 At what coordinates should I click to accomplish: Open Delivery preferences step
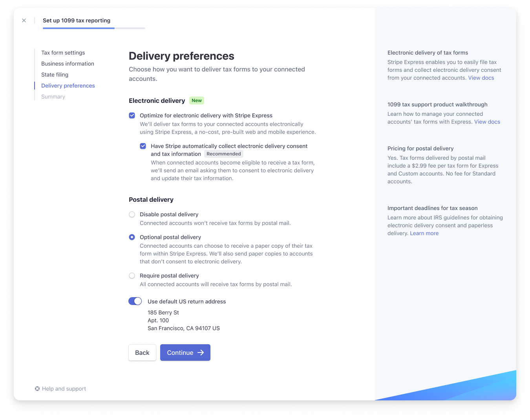68,86
